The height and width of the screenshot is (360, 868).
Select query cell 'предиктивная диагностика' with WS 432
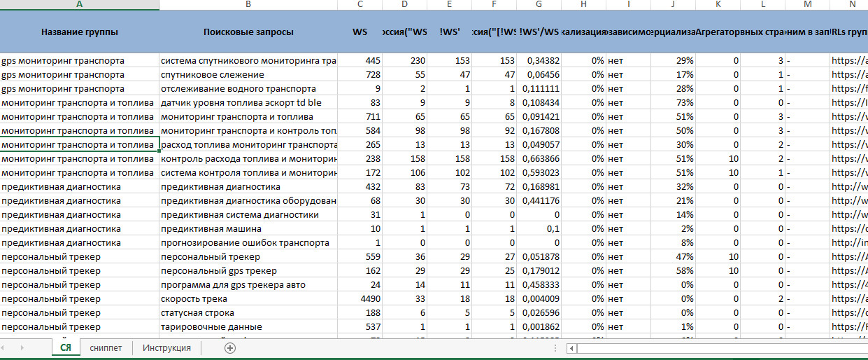(x=248, y=187)
